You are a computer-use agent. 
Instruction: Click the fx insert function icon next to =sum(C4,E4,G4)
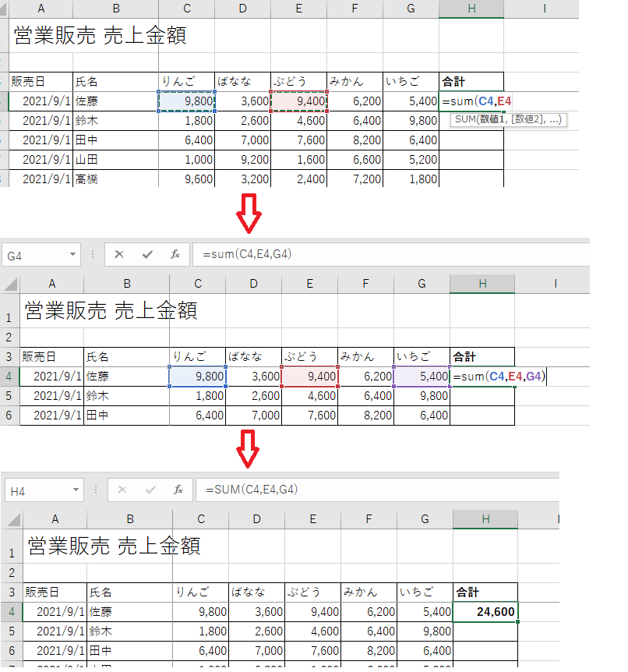(175, 254)
